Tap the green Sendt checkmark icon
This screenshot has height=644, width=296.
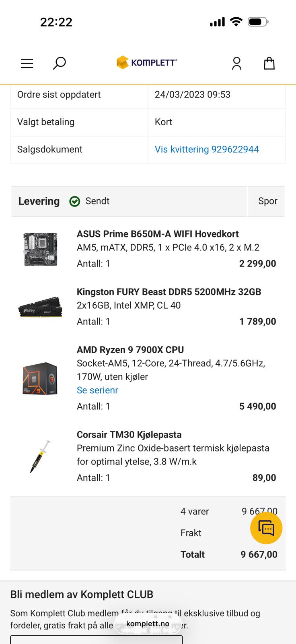pyautogui.click(x=75, y=201)
